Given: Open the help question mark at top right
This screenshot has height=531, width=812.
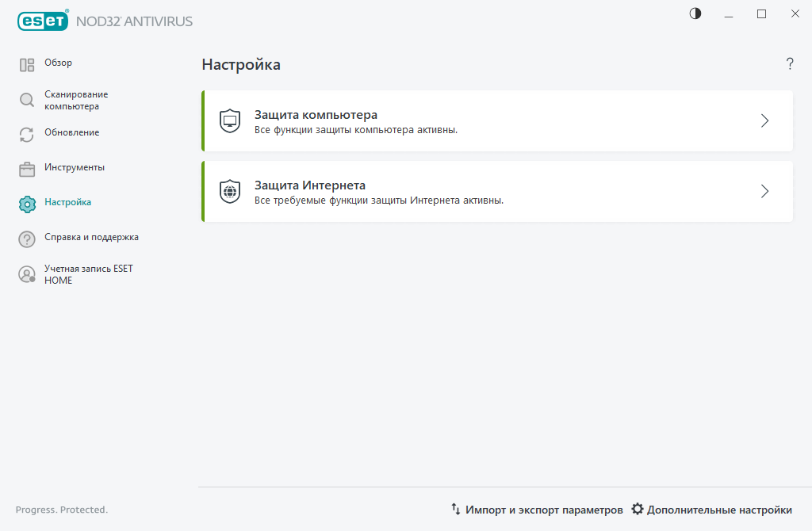Looking at the screenshot, I should (x=790, y=64).
